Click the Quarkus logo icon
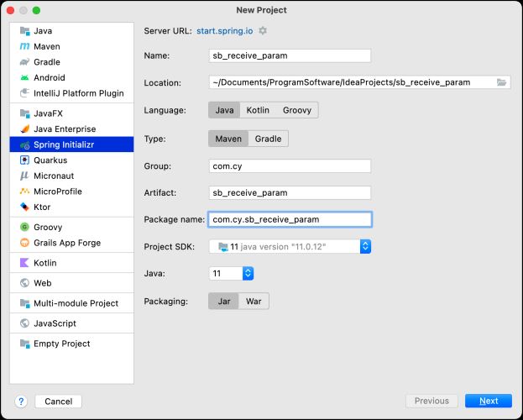This screenshot has width=523, height=420. [x=24, y=160]
